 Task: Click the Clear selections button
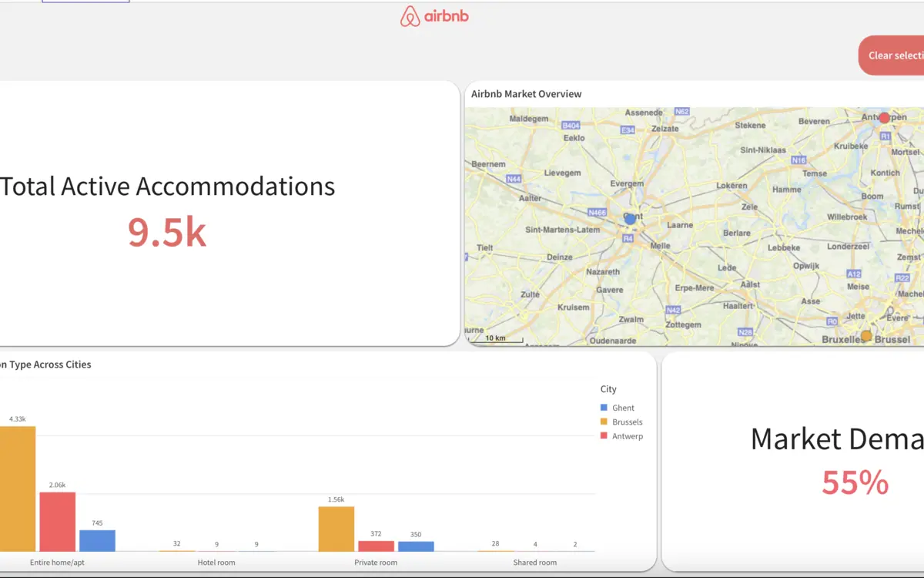click(892, 55)
